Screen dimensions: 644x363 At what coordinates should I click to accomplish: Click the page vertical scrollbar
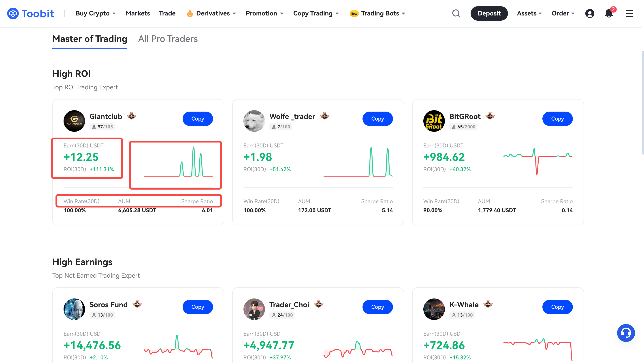pos(642,103)
